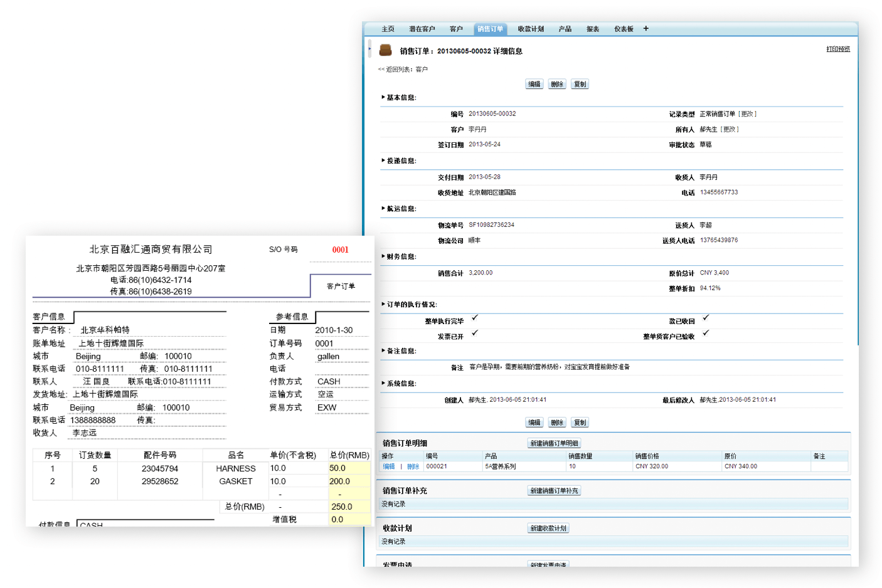The image size is (882, 588).
Task: Click the brown sales order icon beside the title
Action: pyautogui.click(x=385, y=50)
